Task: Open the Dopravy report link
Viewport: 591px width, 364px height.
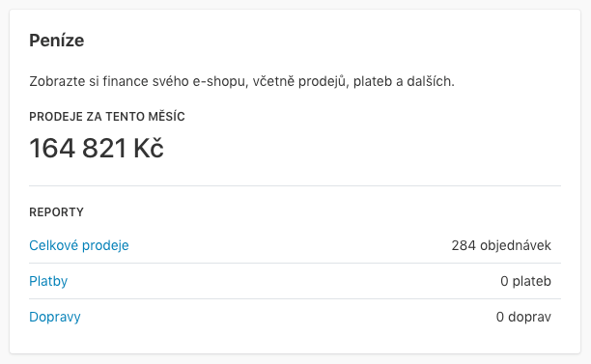Action: (x=55, y=317)
